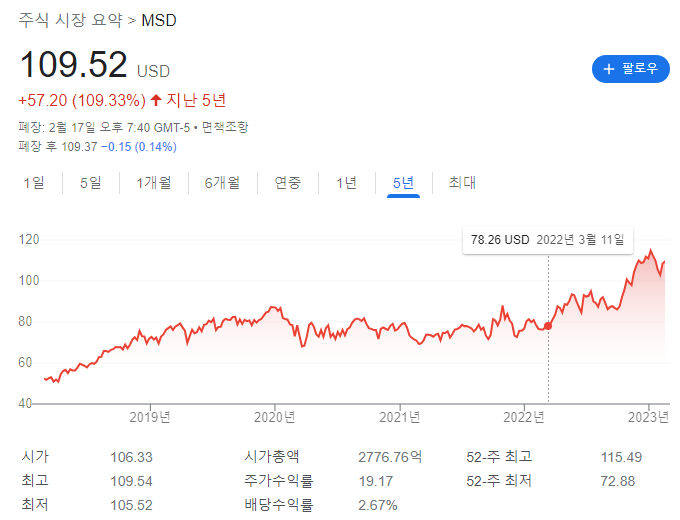Viewport: 680px width, 520px height.
Task: Click the 배당수익률 label
Action: (x=279, y=505)
